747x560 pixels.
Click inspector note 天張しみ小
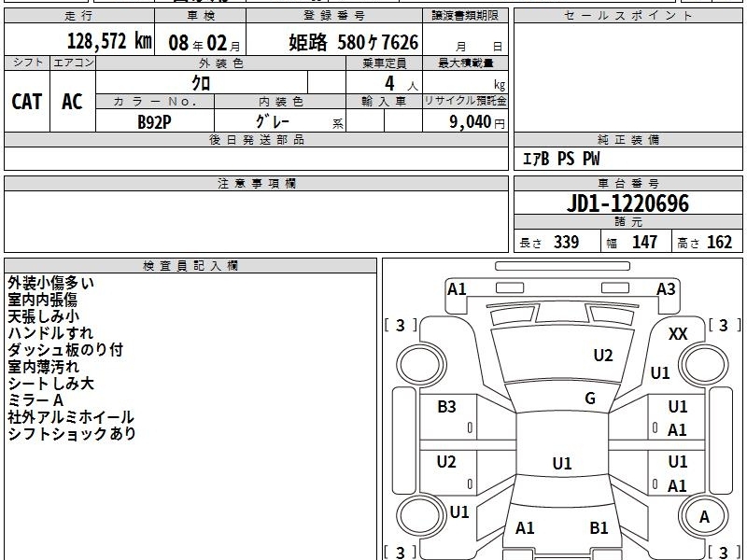pyautogui.click(x=43, y=316)
